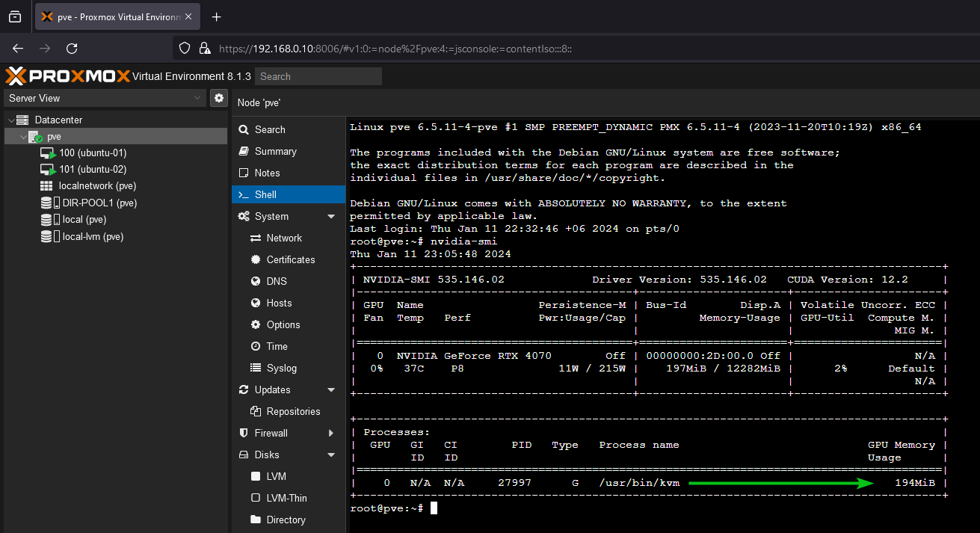Go back in browser history
The image size is (980, 533).
click(18, 49)
